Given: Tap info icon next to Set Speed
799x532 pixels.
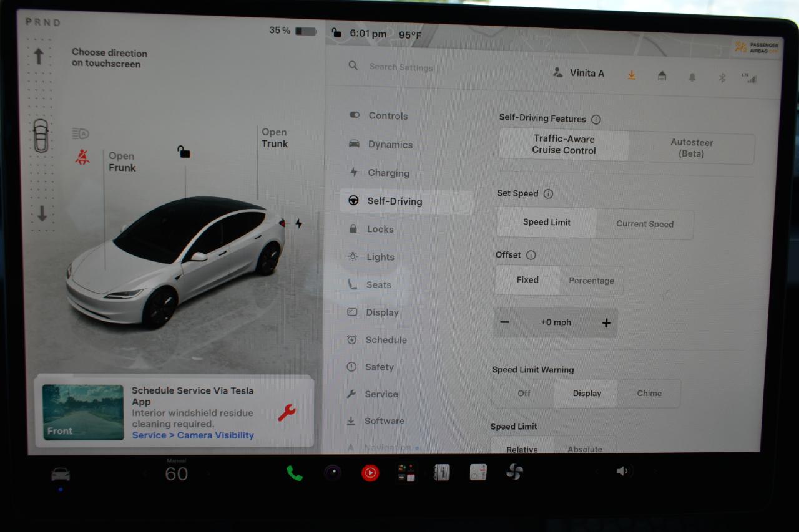Looking at the screenshot, I should coord(548,194).
